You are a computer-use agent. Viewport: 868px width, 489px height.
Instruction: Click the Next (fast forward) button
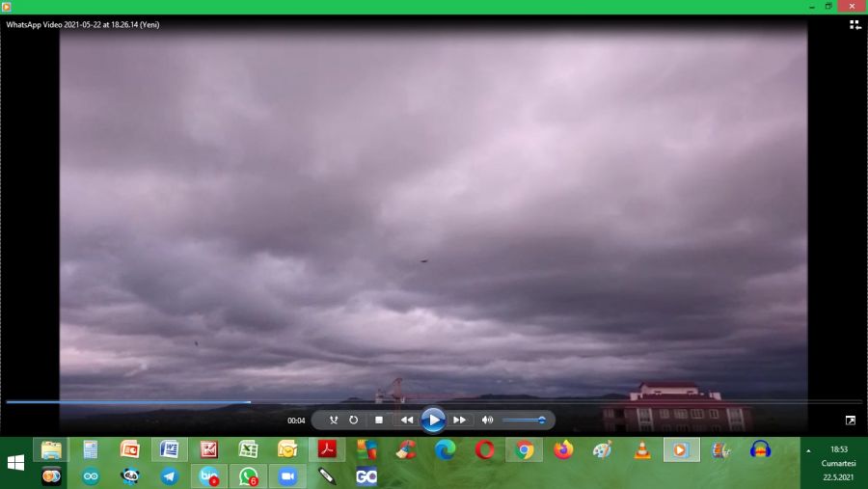click(460, 421)
